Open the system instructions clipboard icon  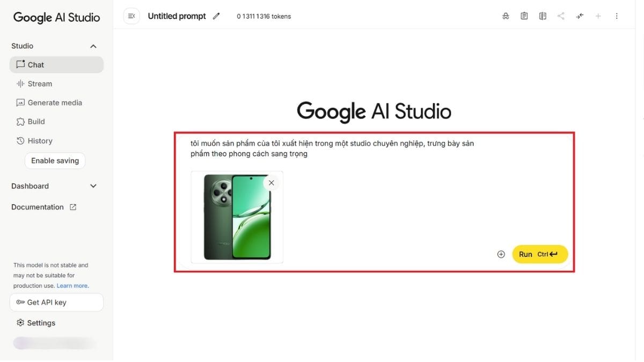point(524,16)
